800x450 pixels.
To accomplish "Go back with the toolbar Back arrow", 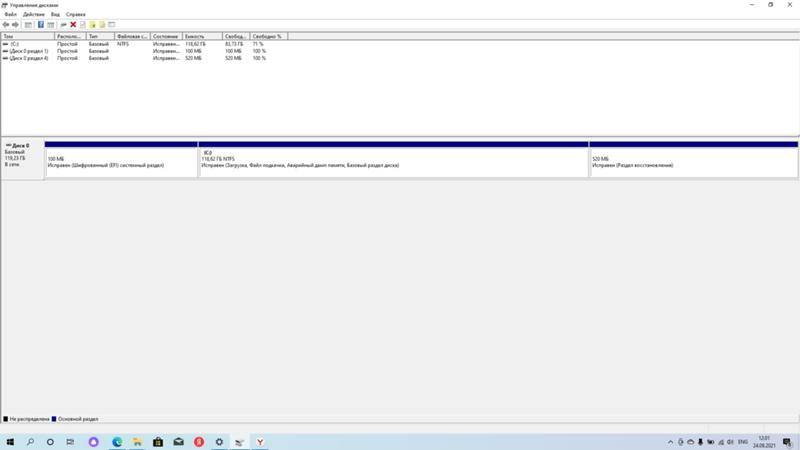I will point(6,24).
